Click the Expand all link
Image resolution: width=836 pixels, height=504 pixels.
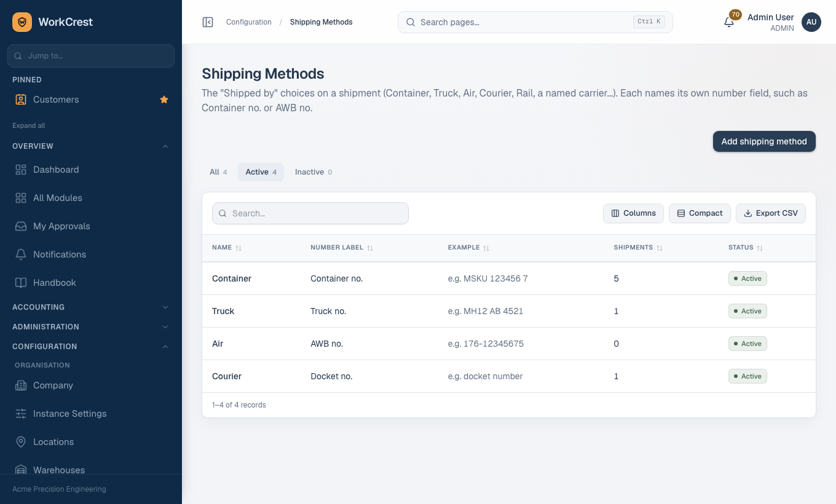coord(29,125)
